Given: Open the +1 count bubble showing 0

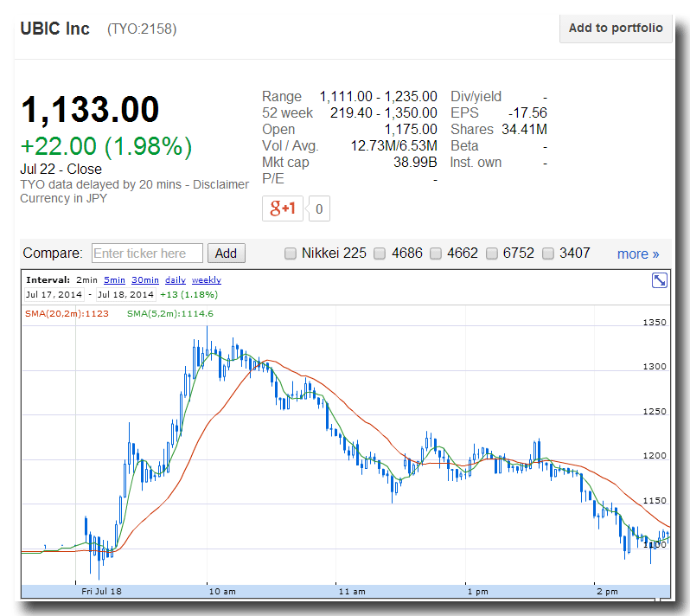Looking at the screenshot, I should coord(319,209).
